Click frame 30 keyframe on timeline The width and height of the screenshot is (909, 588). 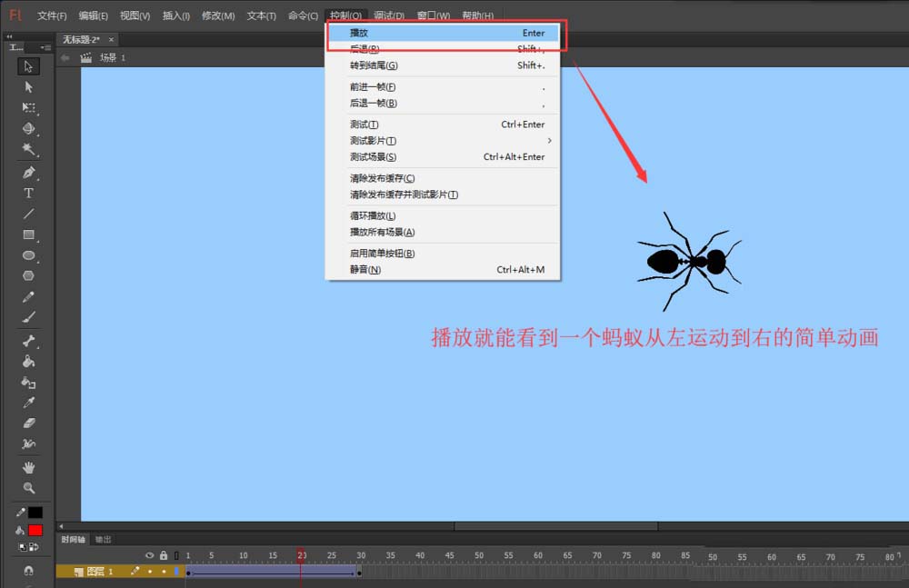(x=359, y=573)
